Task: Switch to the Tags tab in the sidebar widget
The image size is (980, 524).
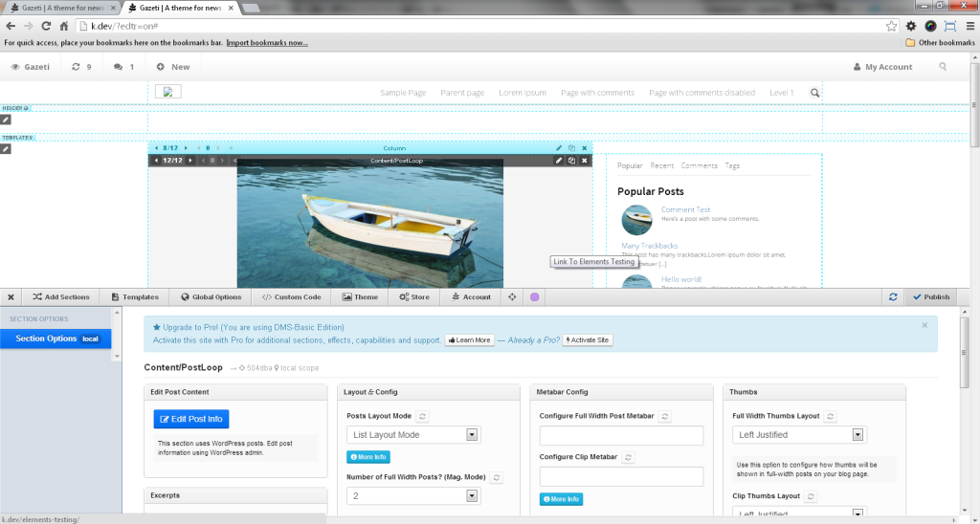Action: 732,165
